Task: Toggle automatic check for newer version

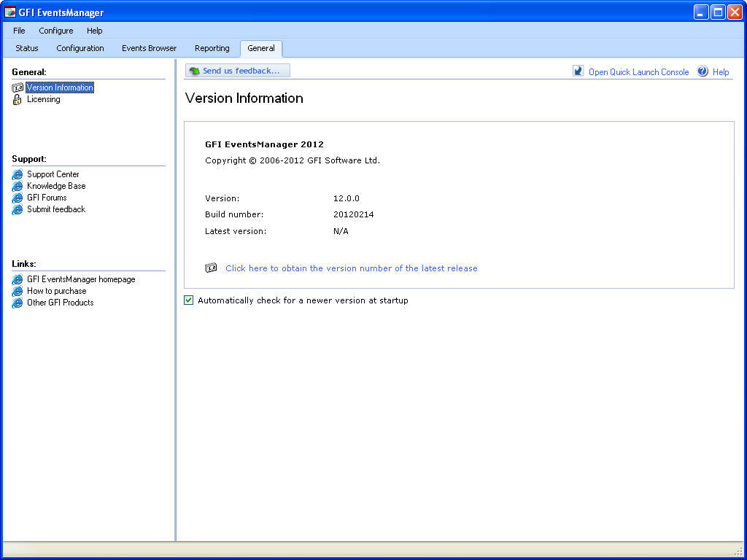Action: pyautogui.click(x=189, y=300)
